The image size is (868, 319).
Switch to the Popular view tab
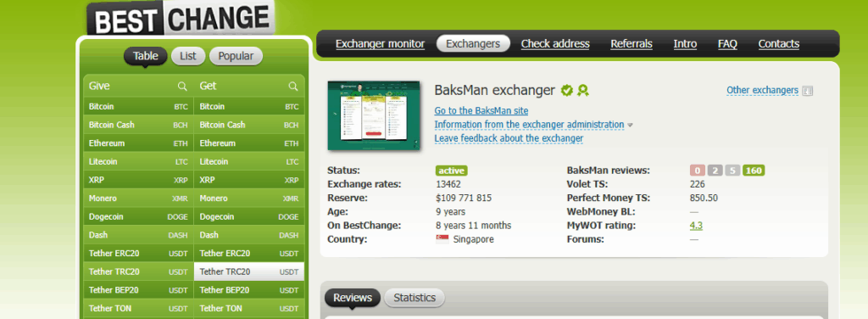pyautogui.click(x=236, y=56)
